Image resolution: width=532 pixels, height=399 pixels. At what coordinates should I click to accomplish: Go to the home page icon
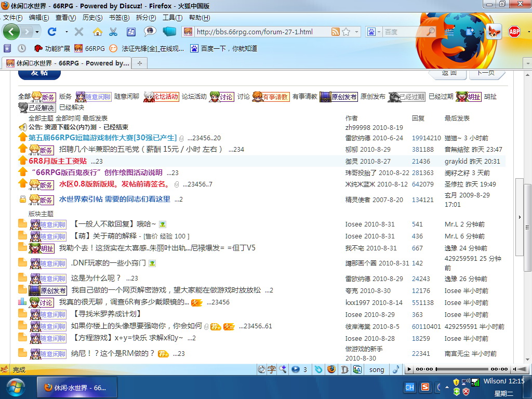tap(97, 32)
